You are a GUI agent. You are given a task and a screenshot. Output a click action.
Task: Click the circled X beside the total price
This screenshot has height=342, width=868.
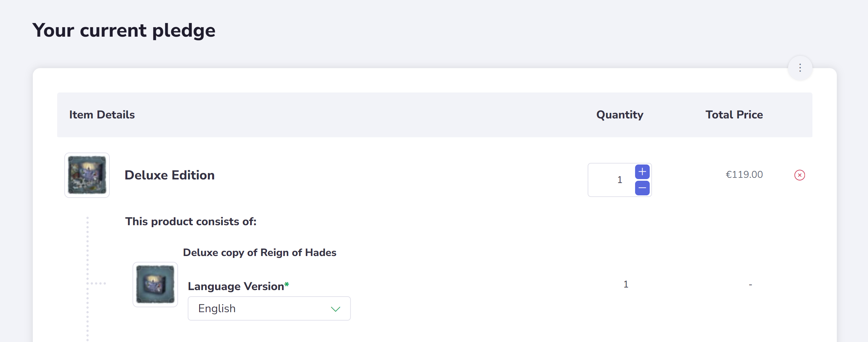(x=800, y=175)
